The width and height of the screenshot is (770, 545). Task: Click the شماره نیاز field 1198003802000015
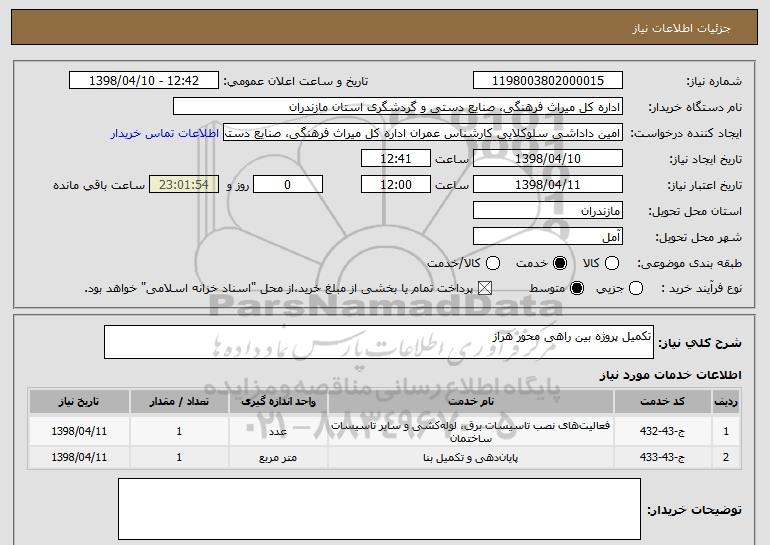[548, 81]
